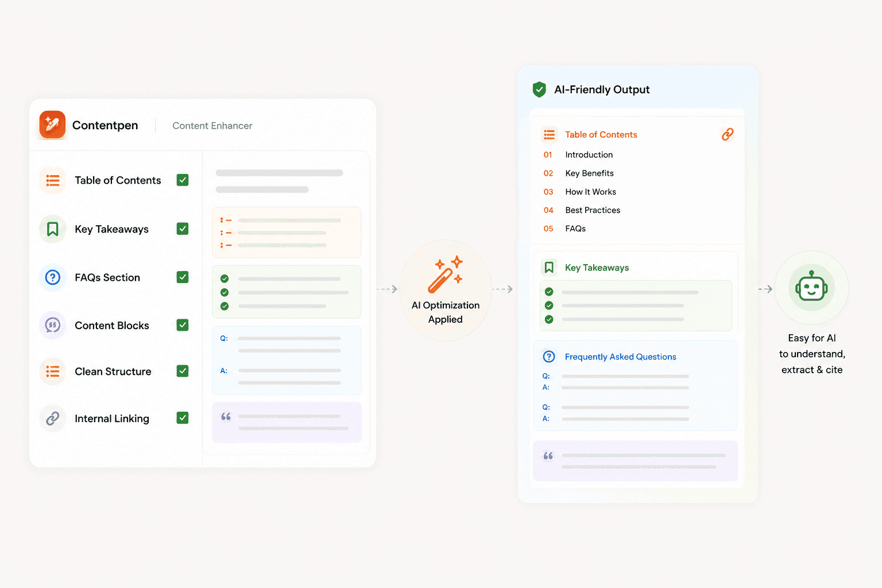Viewport: 882px width, 588px height.
Task: Click the Key Takeaways bookmark icon in sidebar
Action: pyautogui.click(x=53, y=229)
